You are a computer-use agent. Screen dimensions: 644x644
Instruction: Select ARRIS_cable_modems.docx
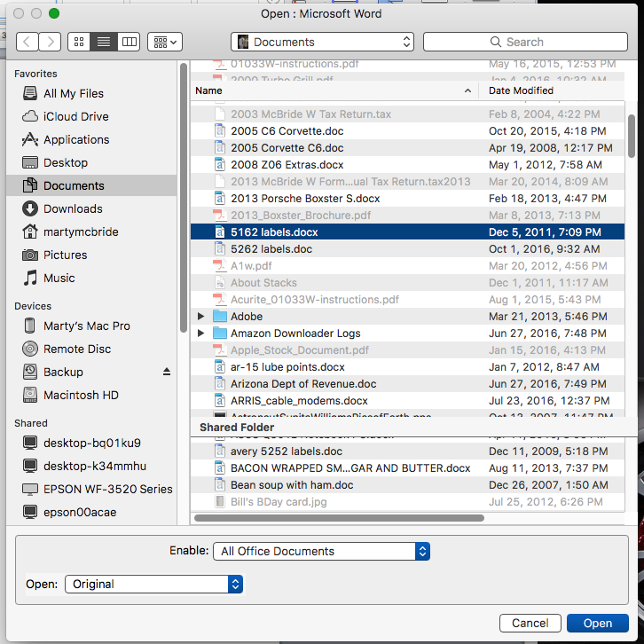(407, 400)
